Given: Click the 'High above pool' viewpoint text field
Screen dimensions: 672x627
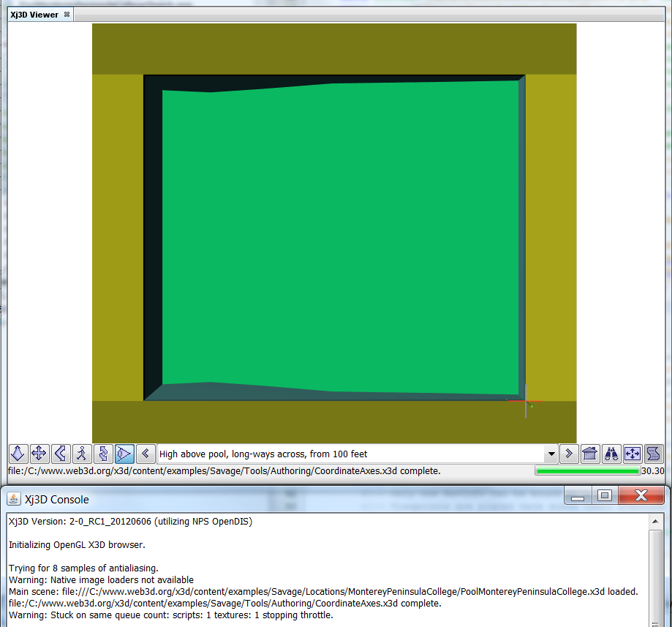Looking at the screenshot, I should (x=351, y=454).
